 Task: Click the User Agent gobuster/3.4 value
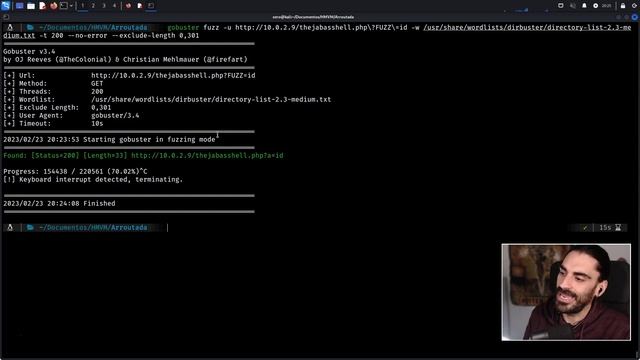coord(115,116)
